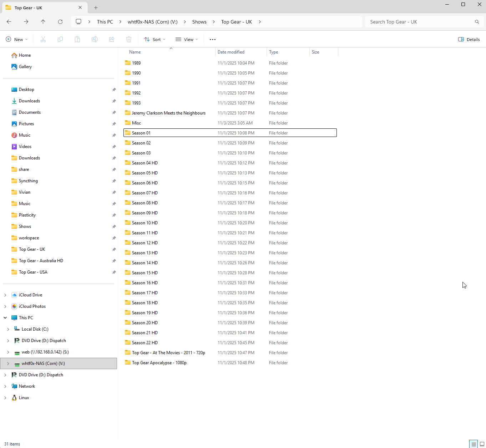Click the Delete trash can icon

(129, 39)
